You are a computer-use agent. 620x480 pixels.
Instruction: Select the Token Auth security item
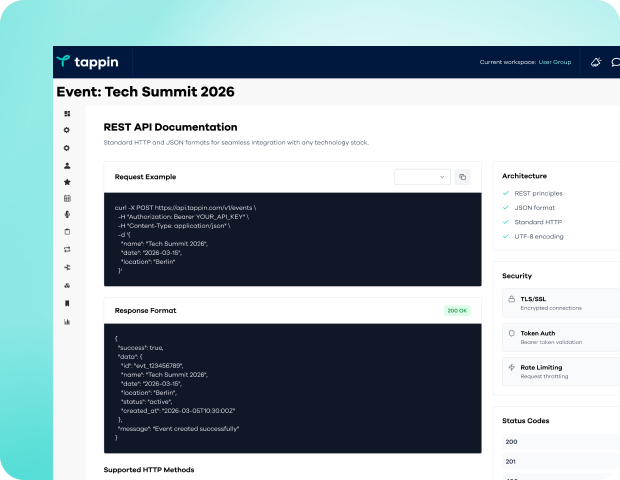coord(560,337)
